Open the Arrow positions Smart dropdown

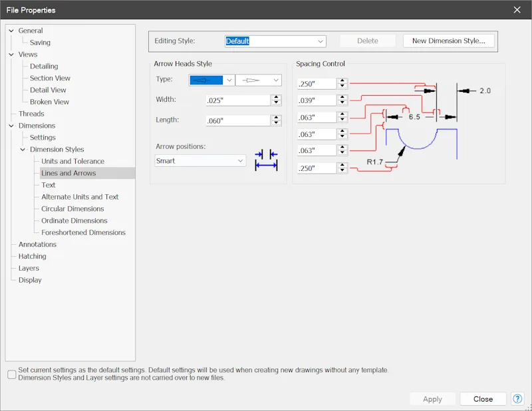tap(200, 161)
